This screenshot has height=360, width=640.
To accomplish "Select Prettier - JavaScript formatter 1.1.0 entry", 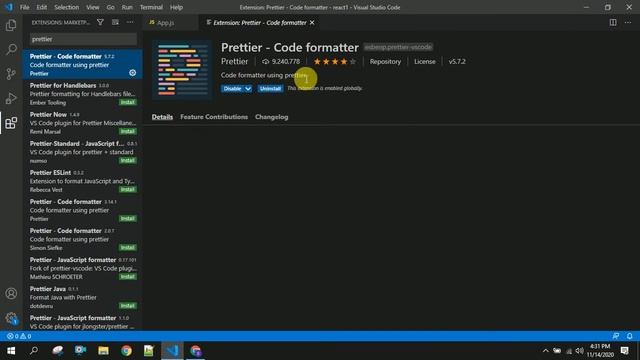I will point(82,322).
